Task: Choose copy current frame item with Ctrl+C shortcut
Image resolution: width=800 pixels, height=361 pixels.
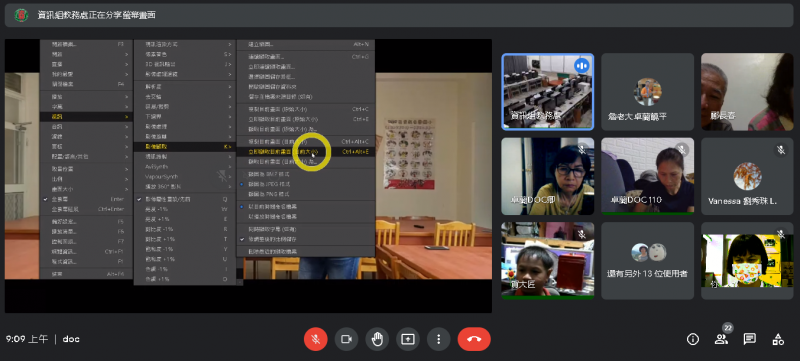Action: (305, 109)
